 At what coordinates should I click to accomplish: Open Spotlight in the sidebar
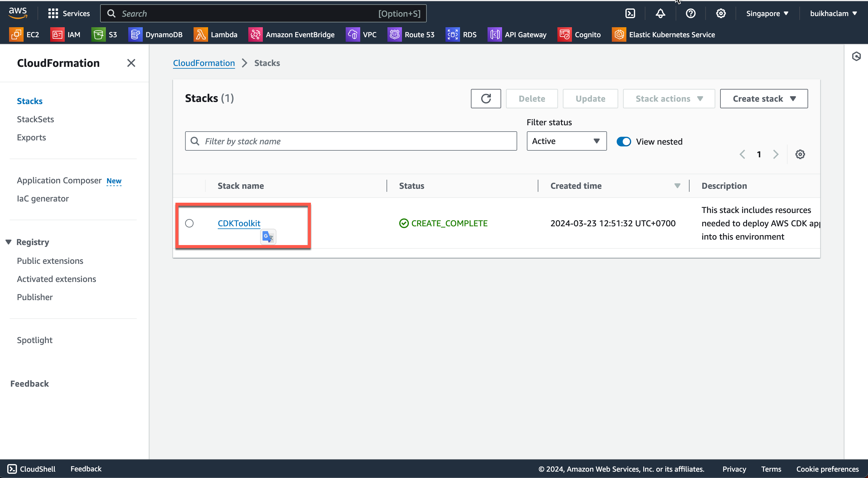35,340
